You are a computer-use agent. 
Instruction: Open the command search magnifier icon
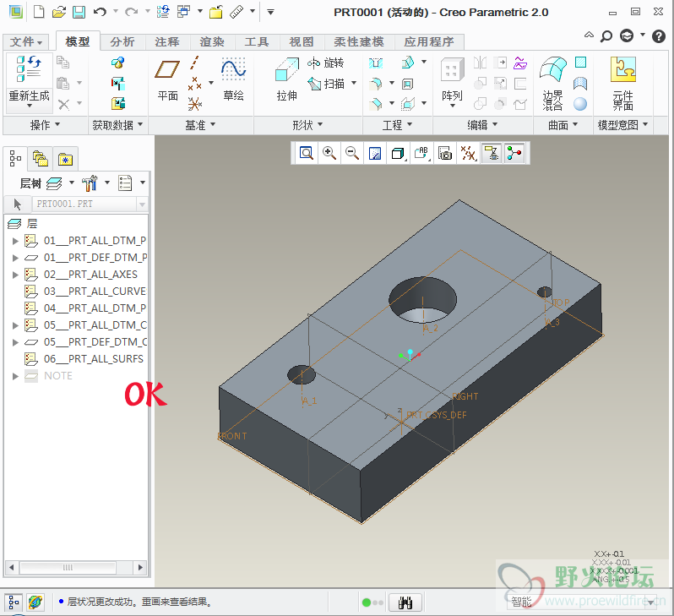click(x=606, y=36)
